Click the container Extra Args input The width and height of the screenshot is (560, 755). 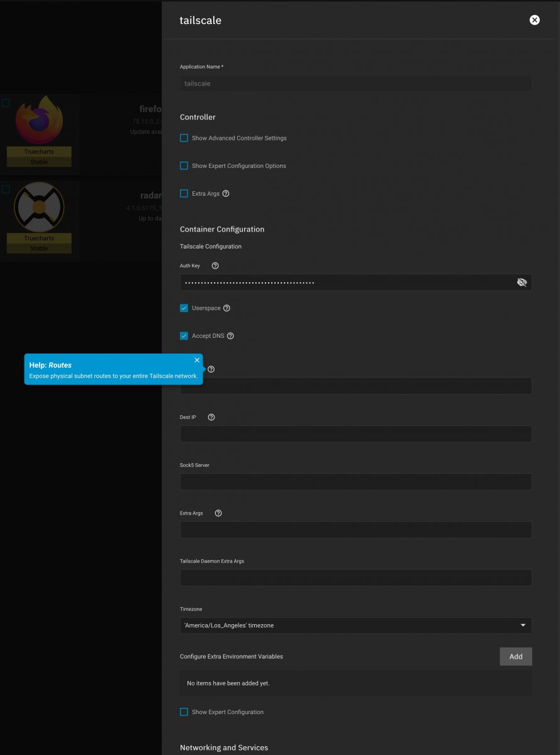coord(356,530)
